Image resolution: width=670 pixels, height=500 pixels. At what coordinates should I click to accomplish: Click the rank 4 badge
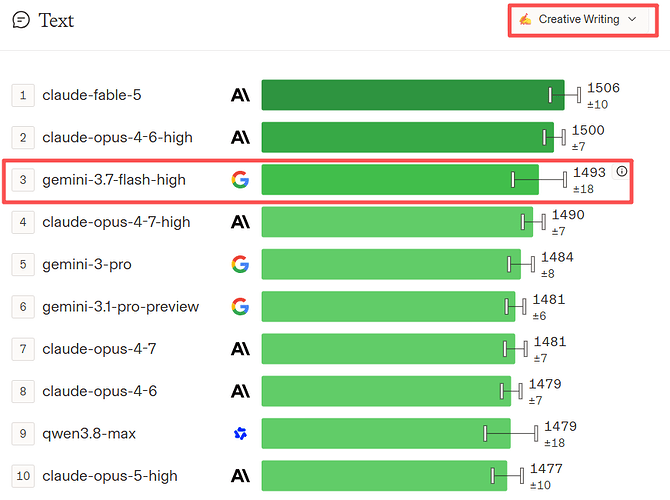tap(23, 222)
